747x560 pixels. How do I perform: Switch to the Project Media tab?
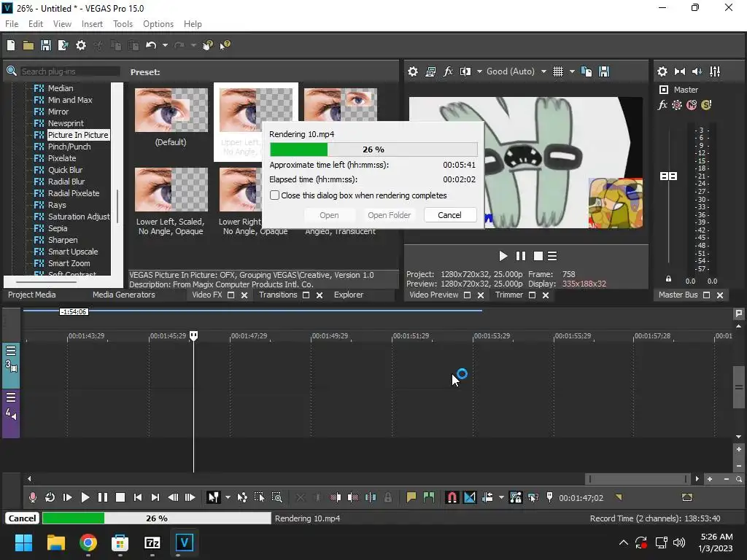tap(32, 295)
